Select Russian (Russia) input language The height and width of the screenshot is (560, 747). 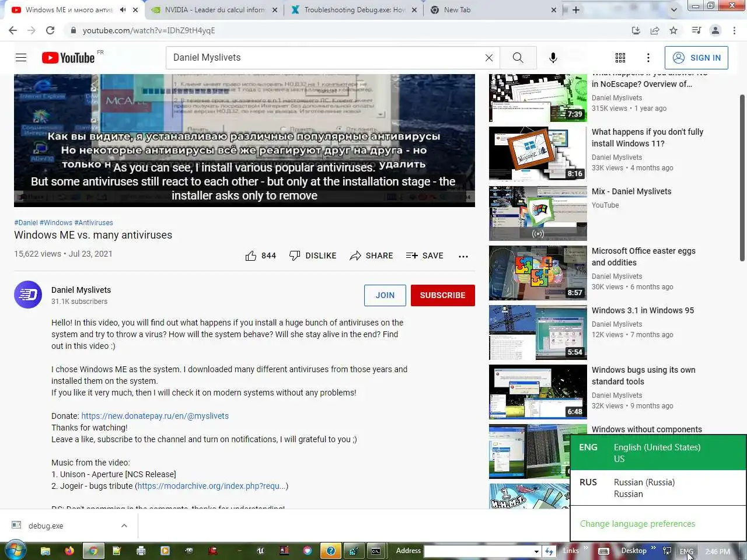(658, 488)
